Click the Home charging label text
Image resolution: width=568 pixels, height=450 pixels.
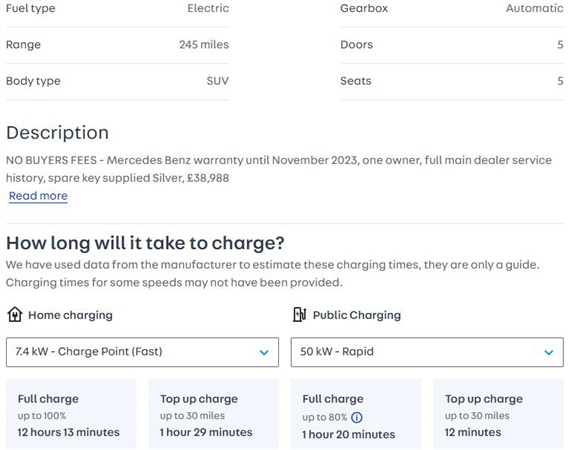(70, 315)
